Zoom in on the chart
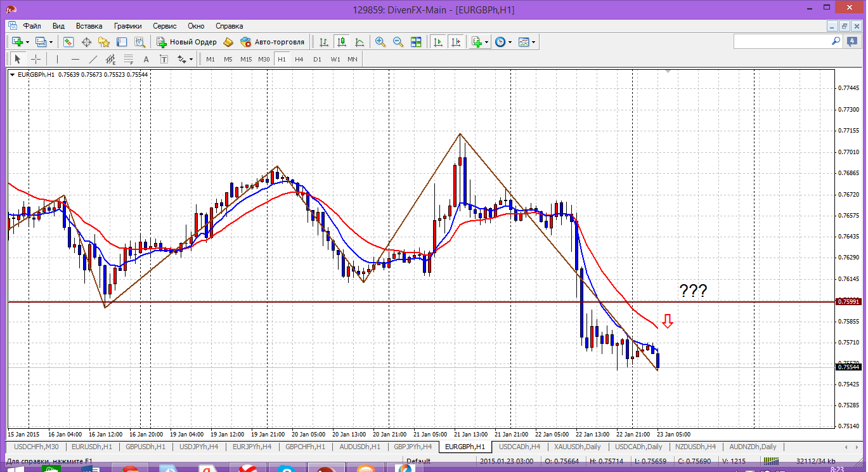Screen dimensions: 868x472 click(380, 42)
